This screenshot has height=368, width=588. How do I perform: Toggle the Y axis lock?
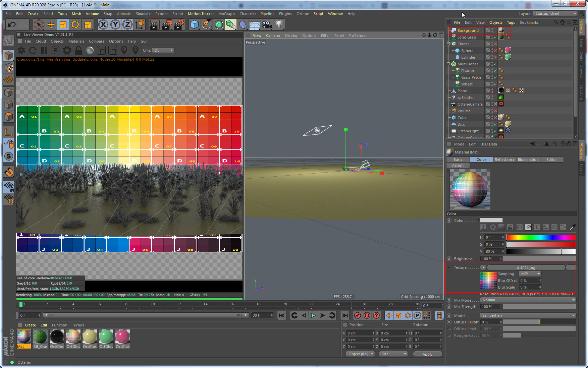click(115, 24)
